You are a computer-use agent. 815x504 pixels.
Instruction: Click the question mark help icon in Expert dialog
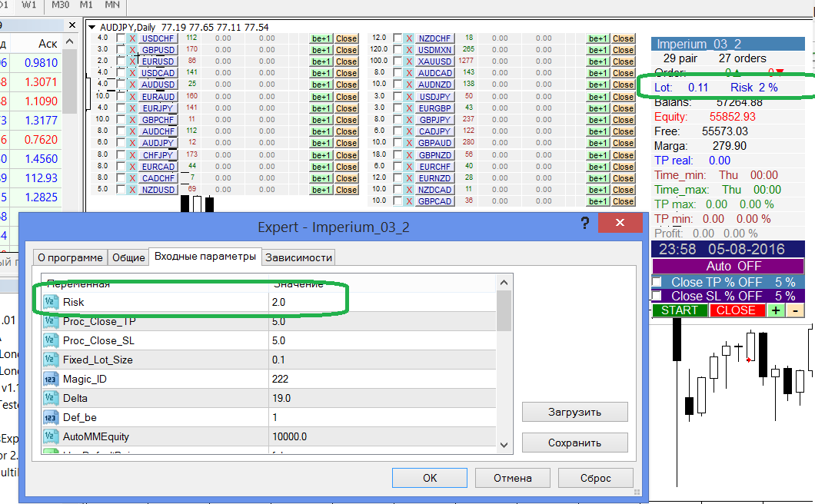point(585,223)
